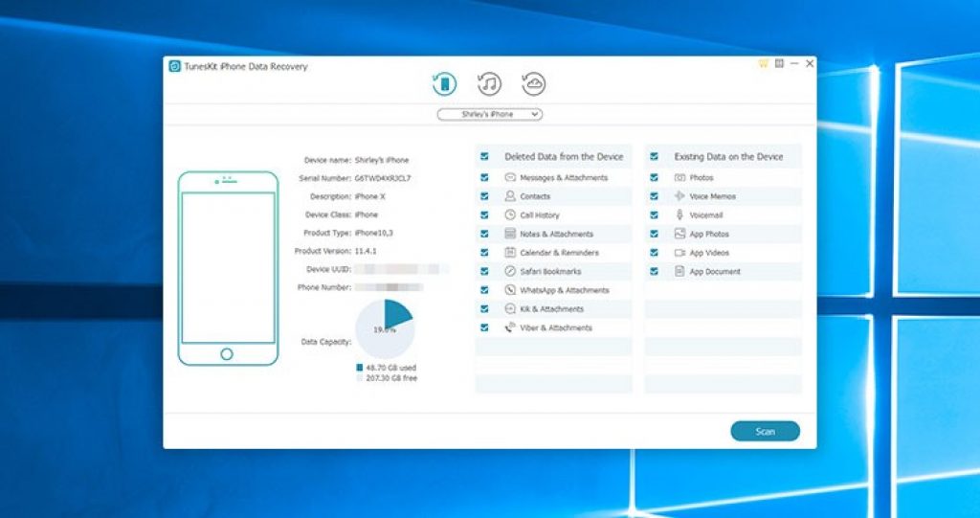The height and width of the screenshot is (518, 980).
Task: Click the Call History clock icon
Action: click(x=509, y=215)
